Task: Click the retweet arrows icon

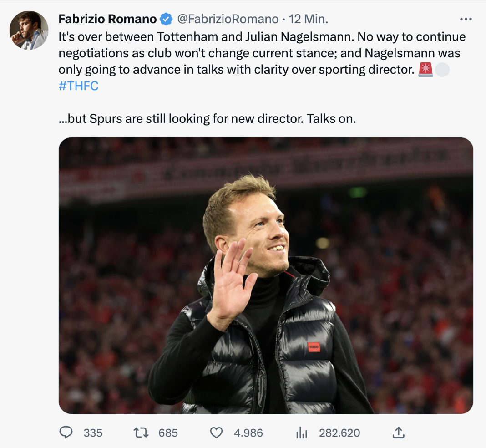Action: [142, 433]
